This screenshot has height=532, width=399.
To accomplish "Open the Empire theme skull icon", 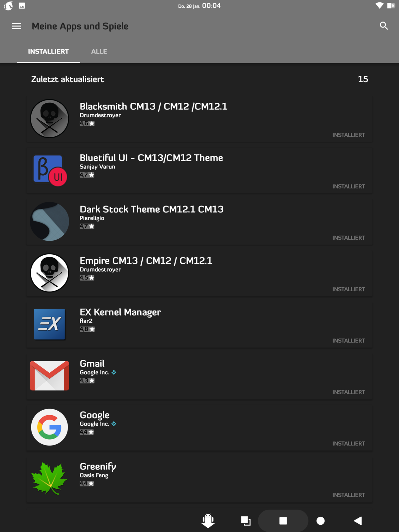I will [x=50, y=273].
